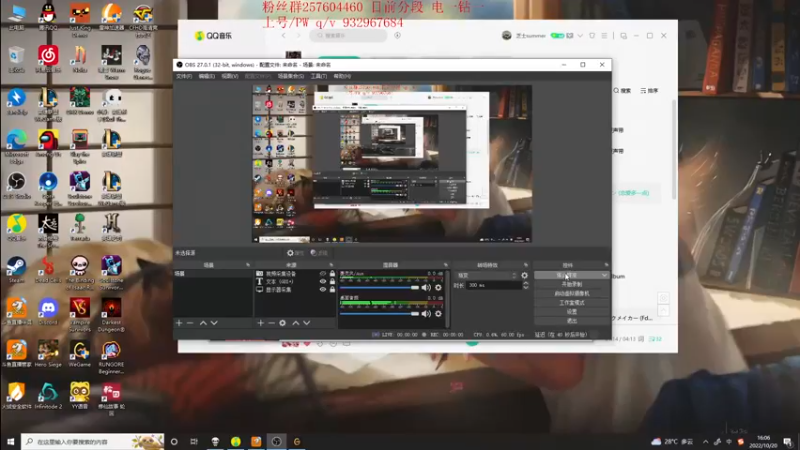
Task: Open OBS View menu
Action: click(230, 76)
